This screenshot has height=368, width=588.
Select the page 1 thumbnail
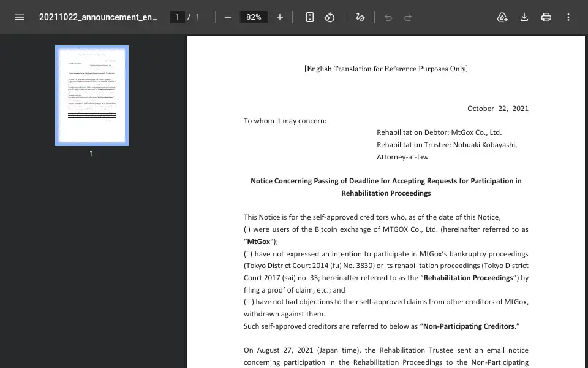(x=92, y=96)
